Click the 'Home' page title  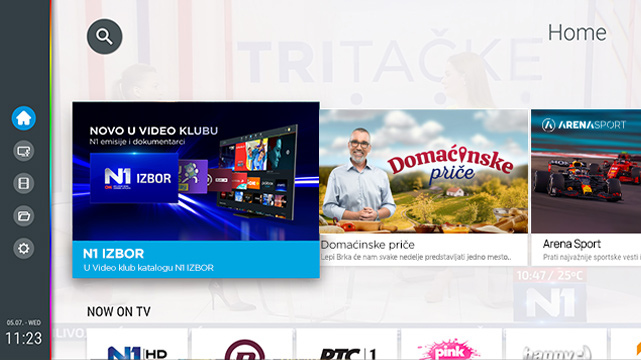click(x=577, y=33)
